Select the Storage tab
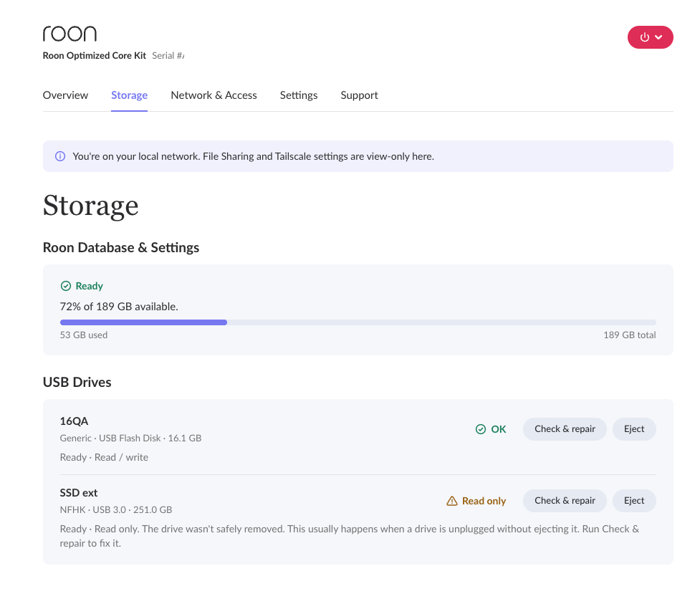This screenshot has width=700, height=604. point(129,95)
